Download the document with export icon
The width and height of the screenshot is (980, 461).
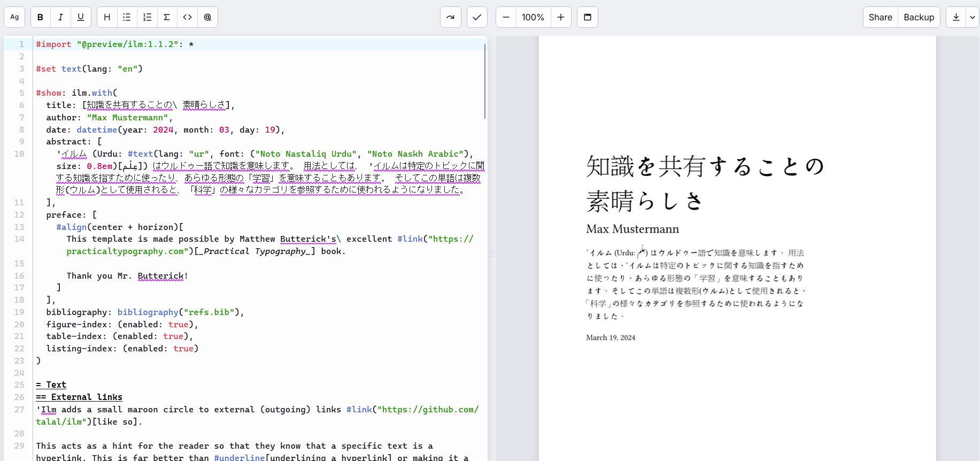click(956, 17)
